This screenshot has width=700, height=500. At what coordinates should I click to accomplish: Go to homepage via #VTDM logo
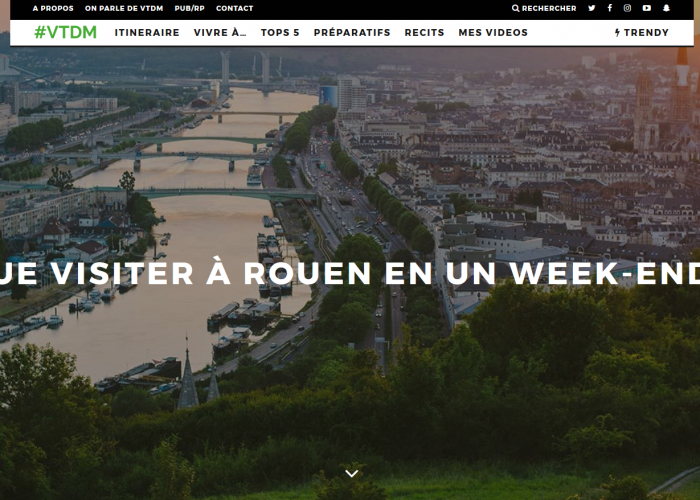pyautogui.click(x=66, y=32)
